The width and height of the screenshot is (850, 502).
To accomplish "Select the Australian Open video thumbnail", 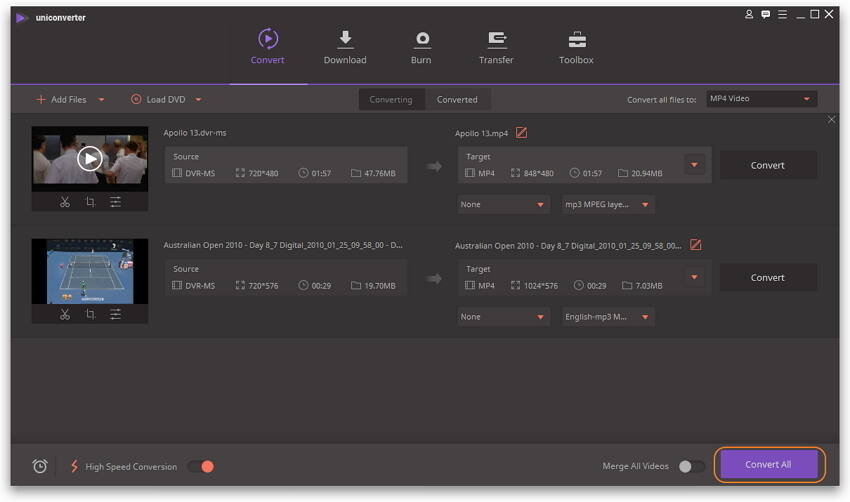I will tap(89, 272).
